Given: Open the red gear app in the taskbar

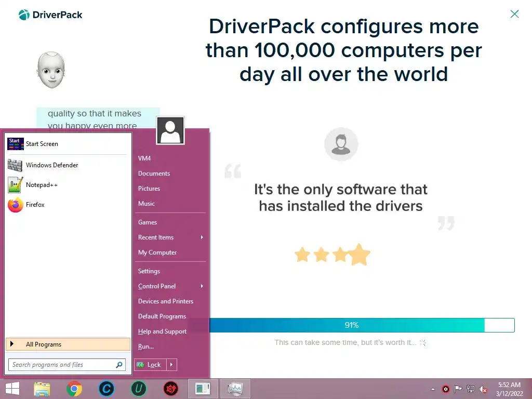Looking at the screenshot, I should tap(170, 389).
